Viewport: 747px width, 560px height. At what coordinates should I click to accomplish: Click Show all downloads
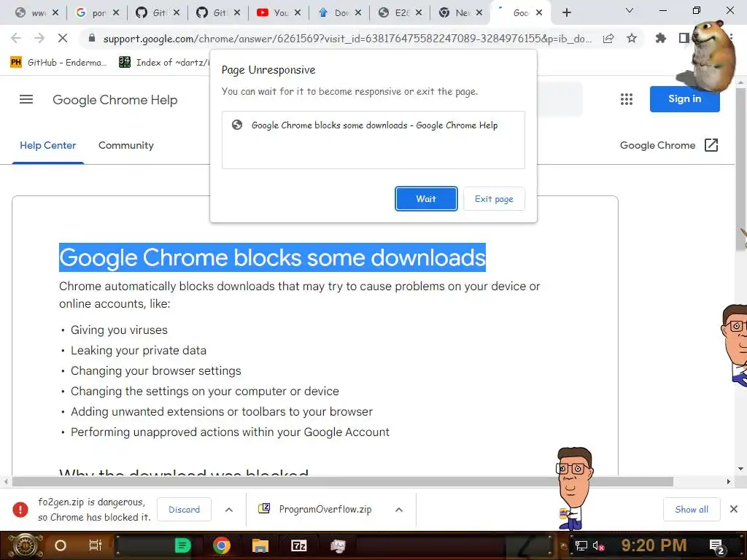point(692,510)
